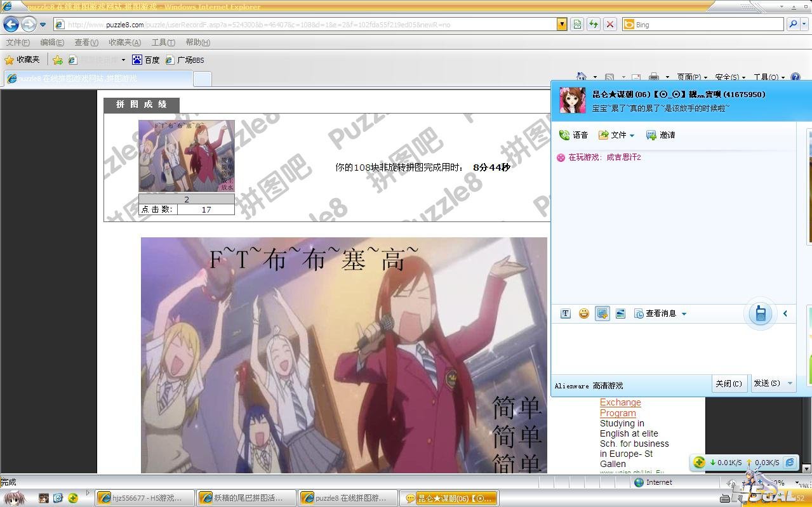Click the small puzzle thumbnail in 拼图成绩
Screen dimensions: 812x507
(187, 156)
